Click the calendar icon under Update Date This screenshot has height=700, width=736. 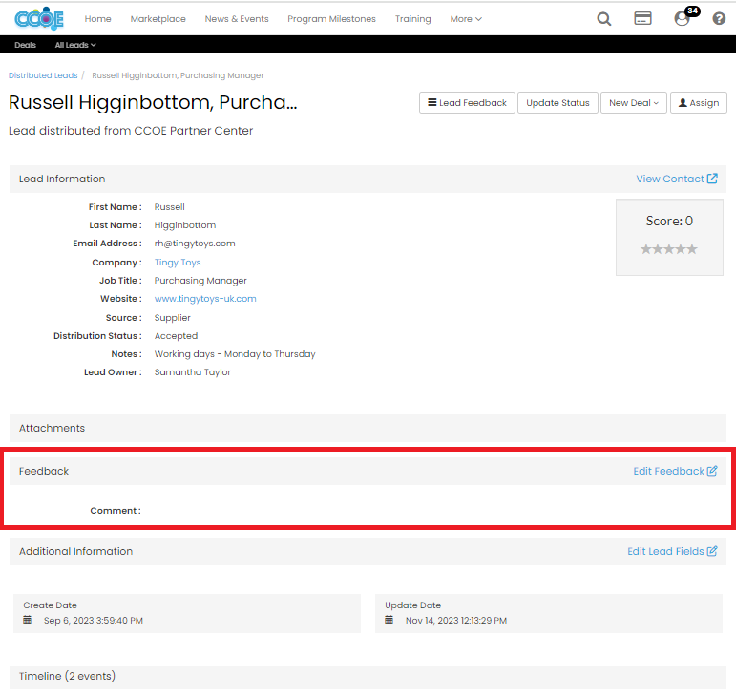389,620
